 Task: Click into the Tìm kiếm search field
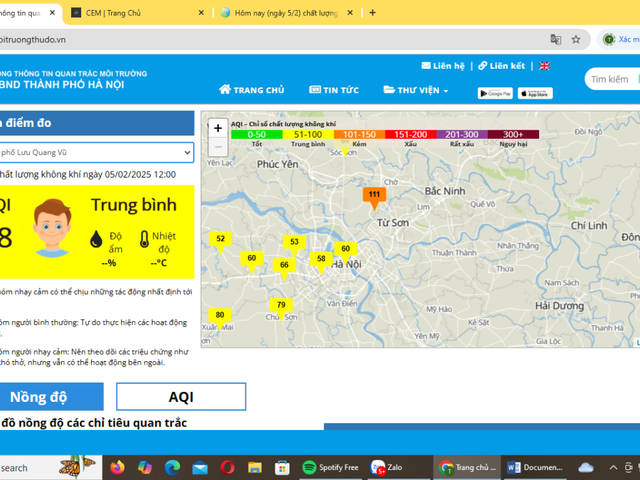point(612,79)
